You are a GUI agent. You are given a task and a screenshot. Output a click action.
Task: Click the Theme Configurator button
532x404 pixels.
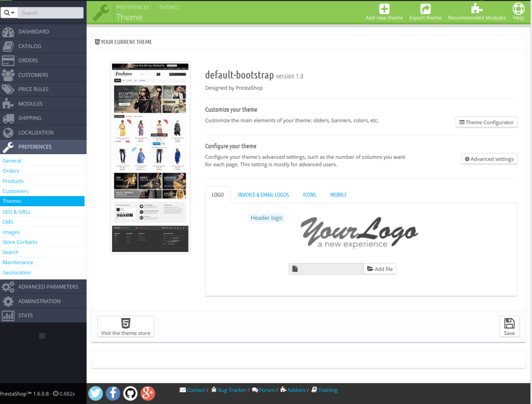486,122
